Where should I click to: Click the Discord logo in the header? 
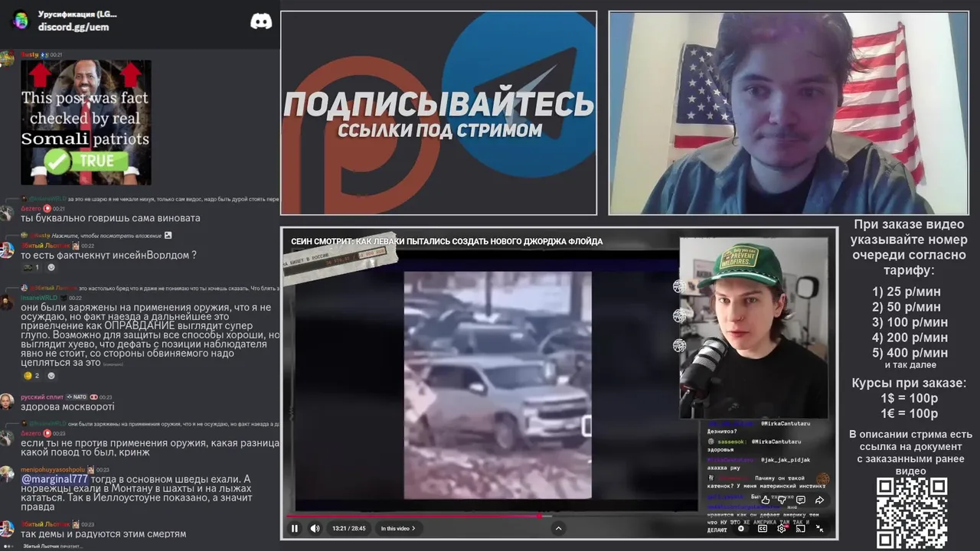pos(261,21)
